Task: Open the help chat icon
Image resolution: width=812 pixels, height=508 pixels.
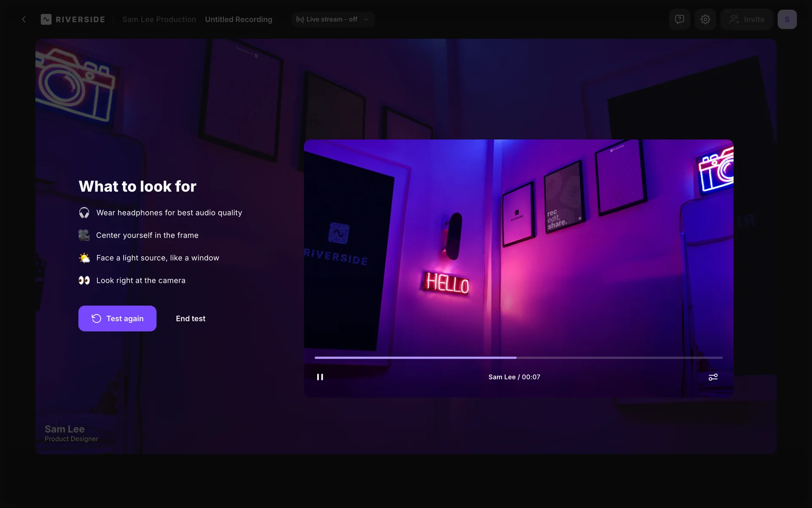Action: click(x=679, y=19)
